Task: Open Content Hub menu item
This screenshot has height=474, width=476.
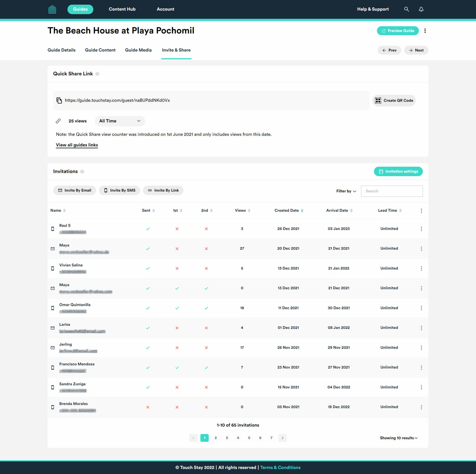Action: [x=122, y=9]
